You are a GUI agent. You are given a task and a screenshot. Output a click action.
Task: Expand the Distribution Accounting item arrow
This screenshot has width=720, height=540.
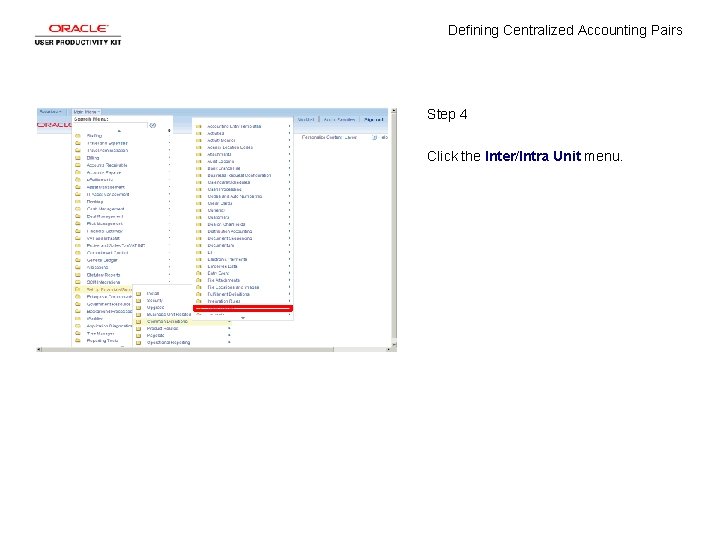tap(289, 231)
